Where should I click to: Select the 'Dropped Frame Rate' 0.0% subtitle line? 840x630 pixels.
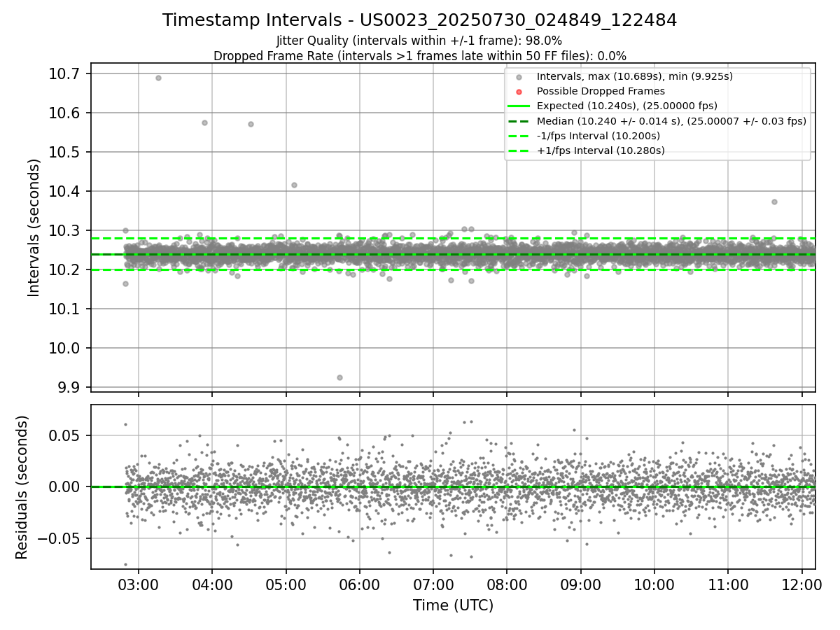[x=420, y=56]
